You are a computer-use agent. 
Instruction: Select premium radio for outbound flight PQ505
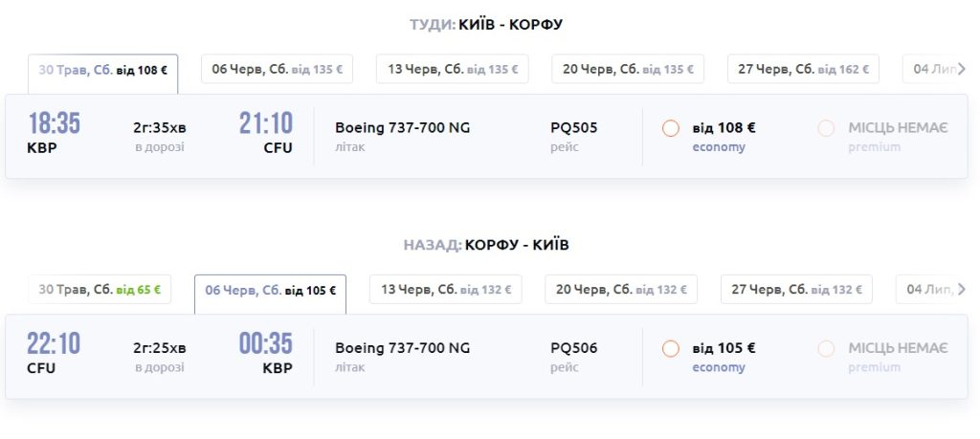[827, 128]
